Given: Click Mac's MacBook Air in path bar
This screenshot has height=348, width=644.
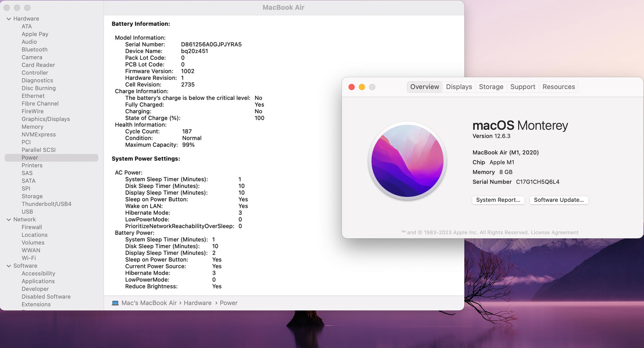Looking at the screenshot, I should pos(149,303).
